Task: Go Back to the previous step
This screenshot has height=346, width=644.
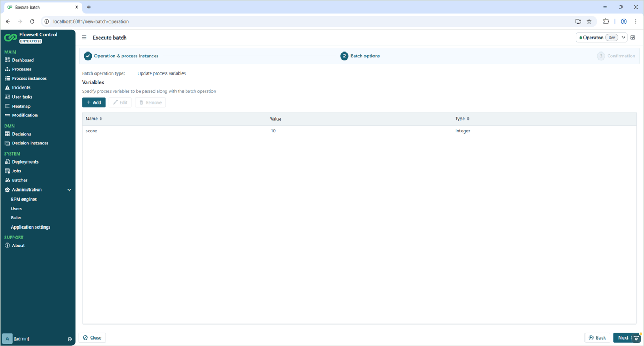Action: coord(597,338)
